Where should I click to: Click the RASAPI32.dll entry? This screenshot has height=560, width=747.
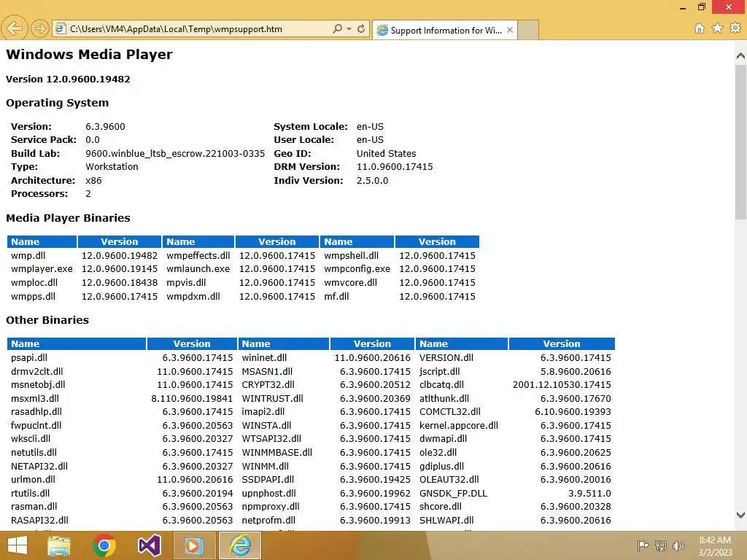pyautogui.click(x=39, y=520)
